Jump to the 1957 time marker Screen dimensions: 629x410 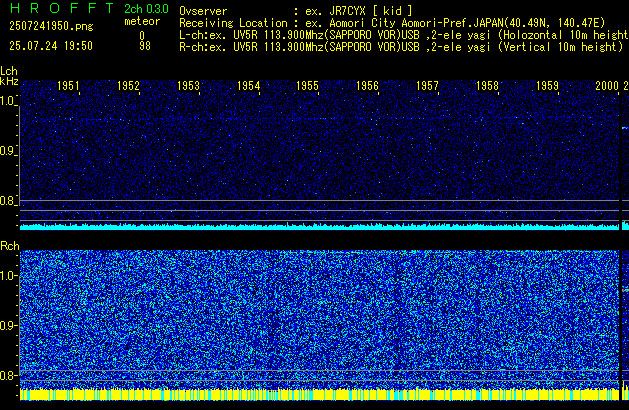[427, 86]
